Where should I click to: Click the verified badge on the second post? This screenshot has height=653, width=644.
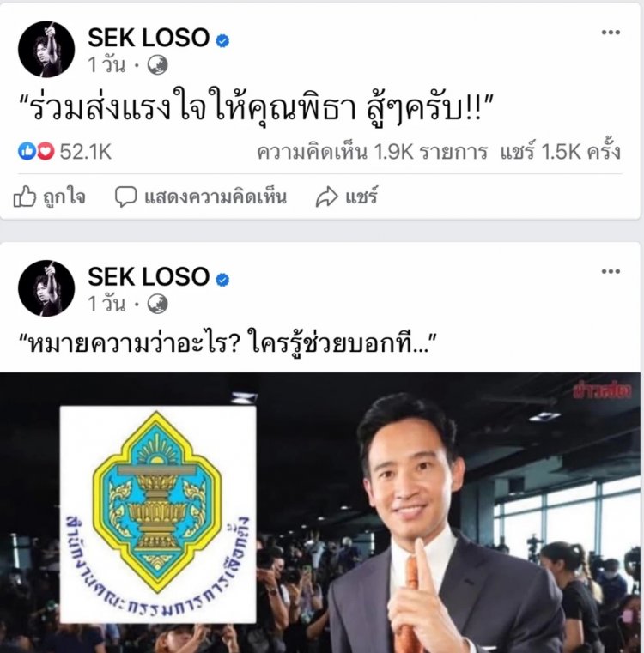click(222, 280)
